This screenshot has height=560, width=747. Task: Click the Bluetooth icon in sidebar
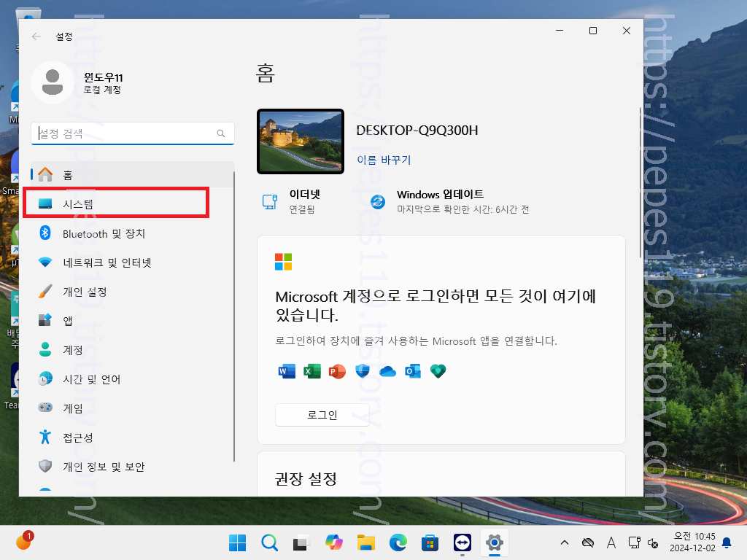pyautogui.click(x=45, y=233)
